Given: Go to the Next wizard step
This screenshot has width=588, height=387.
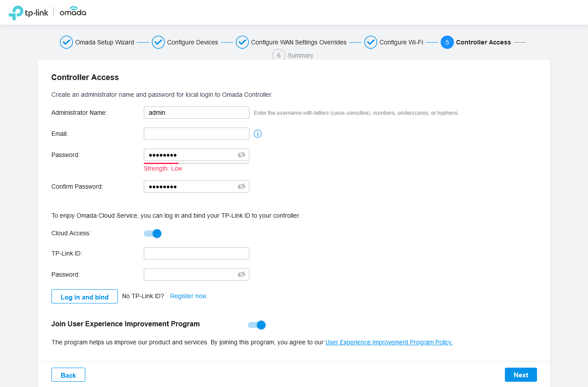Looking at the screenshot, I should coord(521,375).
